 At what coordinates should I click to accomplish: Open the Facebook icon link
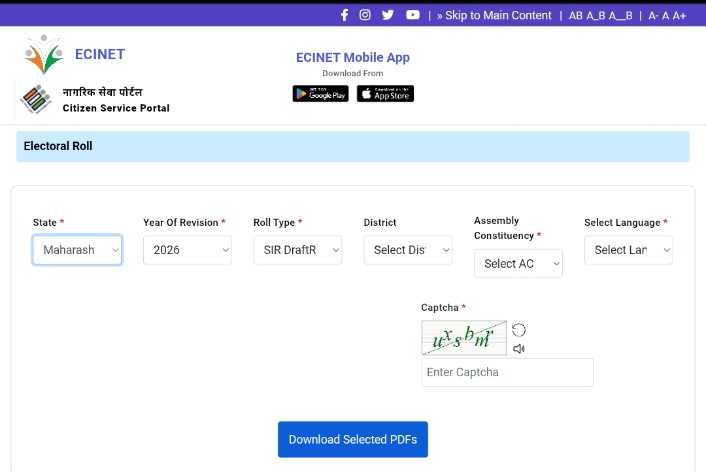[x=344, y=15]
